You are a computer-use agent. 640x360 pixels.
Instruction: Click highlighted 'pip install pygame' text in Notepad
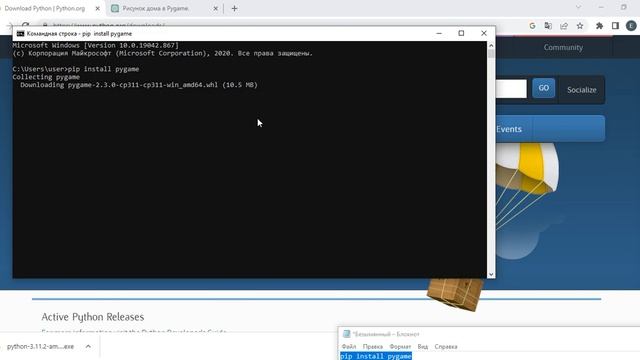point(376,356)
